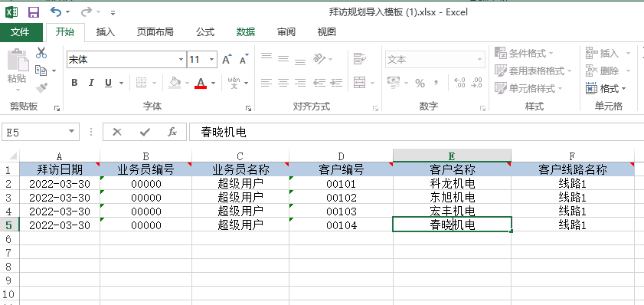
Task: Increase font size with large A
Action: pos(227,60)
